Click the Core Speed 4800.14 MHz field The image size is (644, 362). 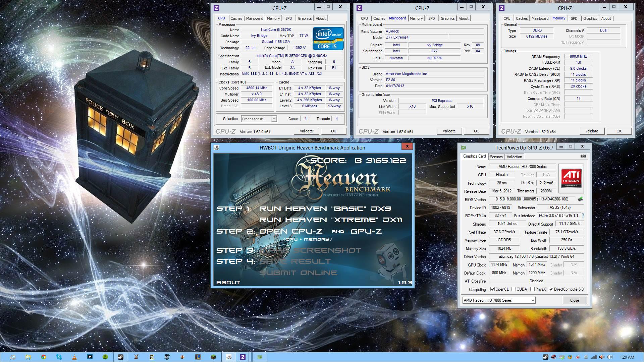pos(257,88)
